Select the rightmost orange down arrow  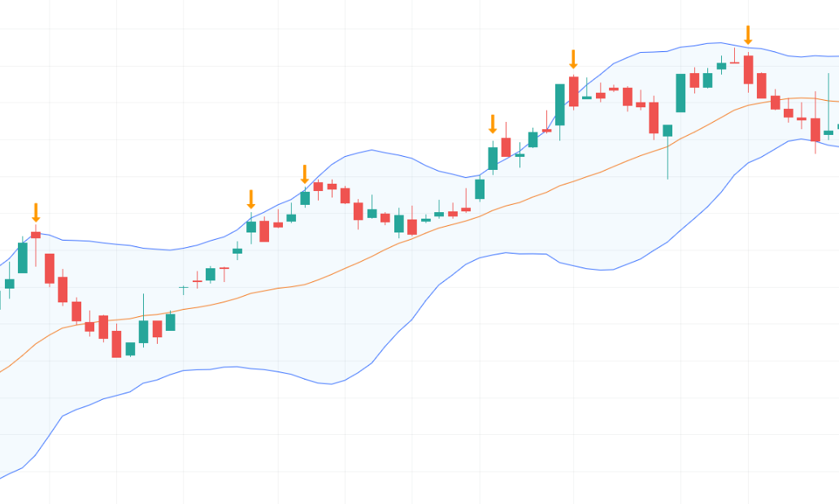click(x=748, y=35)
